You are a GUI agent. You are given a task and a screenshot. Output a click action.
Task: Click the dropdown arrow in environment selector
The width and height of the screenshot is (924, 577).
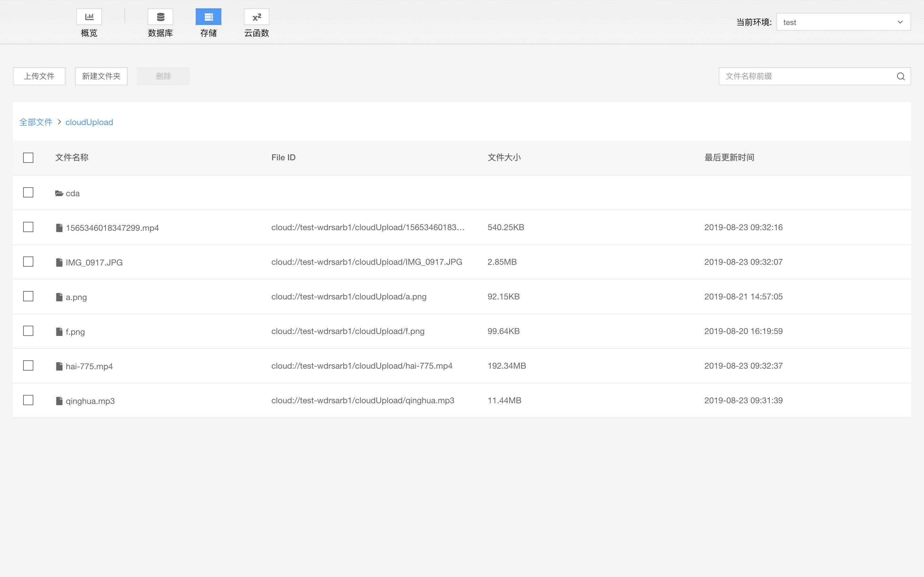coord(900,22)
